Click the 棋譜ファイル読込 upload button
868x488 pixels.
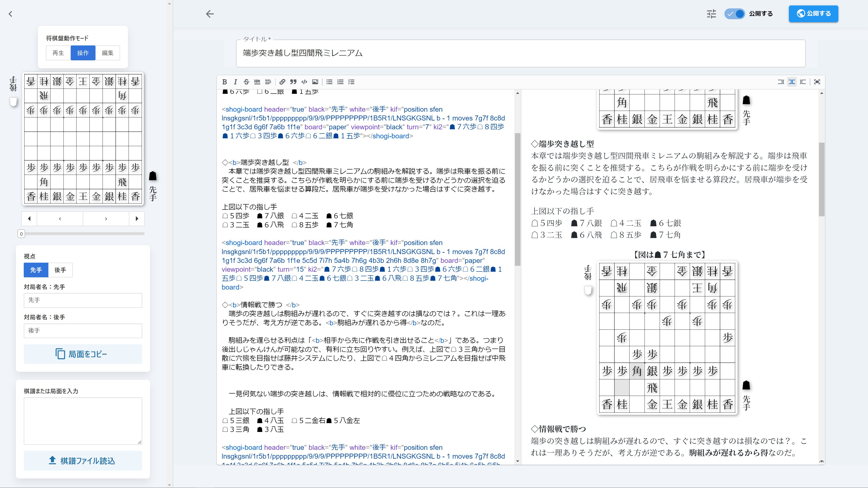pos(83,460)
